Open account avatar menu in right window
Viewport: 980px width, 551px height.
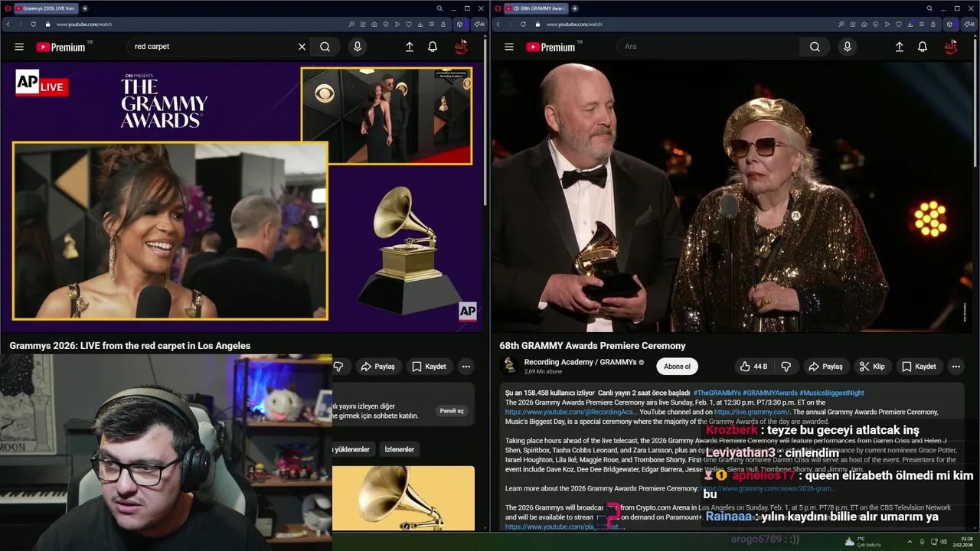(x=951, y=47)
